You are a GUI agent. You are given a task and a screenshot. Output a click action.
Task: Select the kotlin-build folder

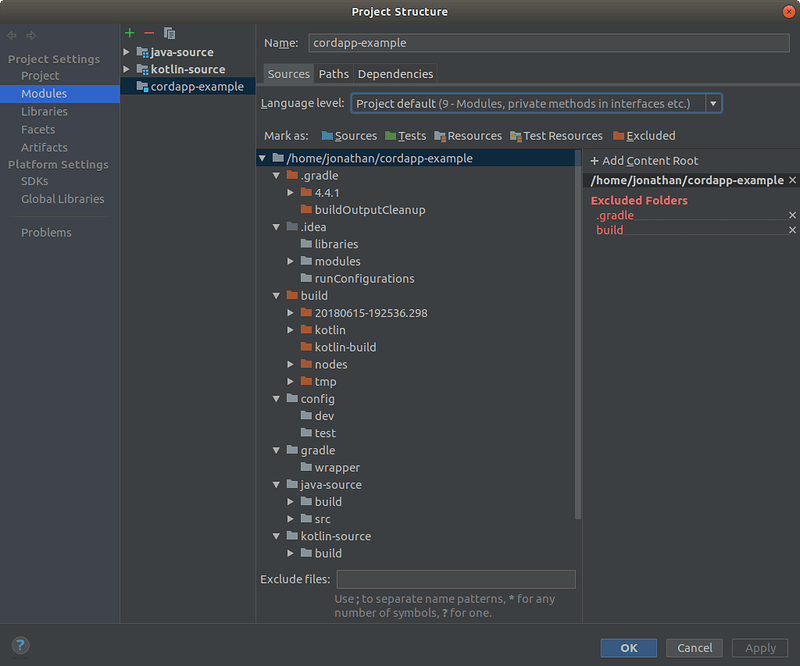[x=345, y=347]
